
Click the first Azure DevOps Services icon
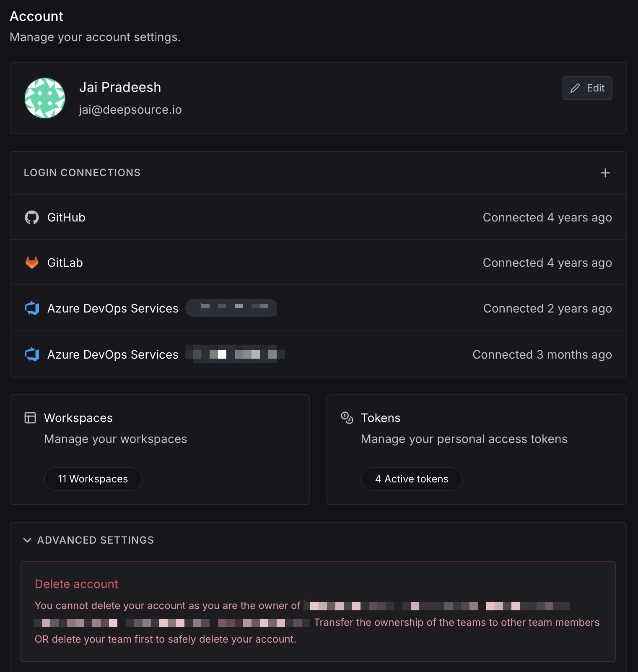point(32,308)
